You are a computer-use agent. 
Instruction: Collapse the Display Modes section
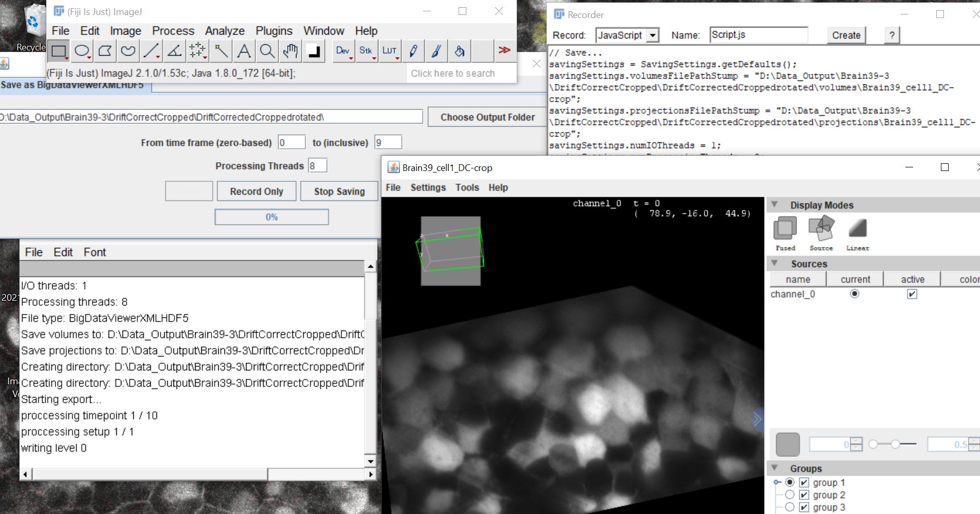pyautogui.click(x=775, y=204)
